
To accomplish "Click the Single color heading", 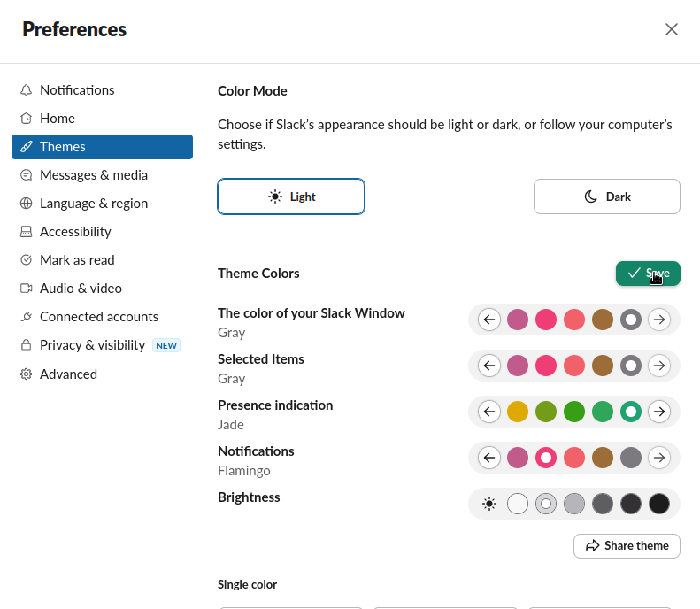I will coord(247,584).
